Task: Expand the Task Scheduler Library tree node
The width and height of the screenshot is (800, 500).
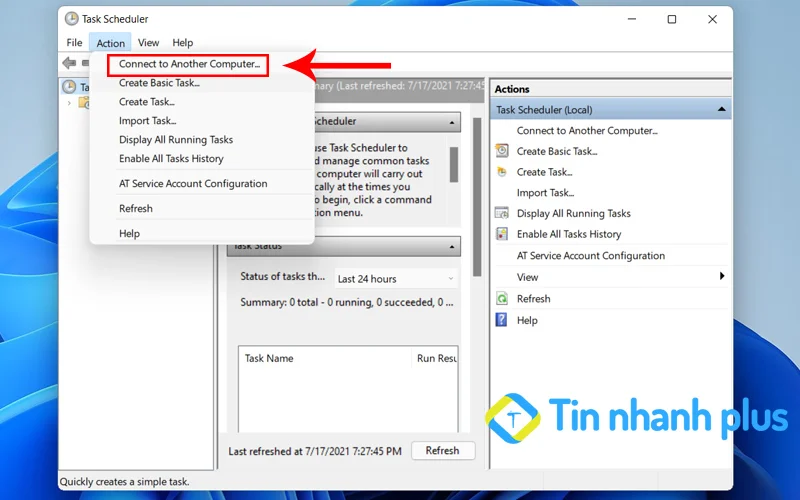Action: coord(69,103)
